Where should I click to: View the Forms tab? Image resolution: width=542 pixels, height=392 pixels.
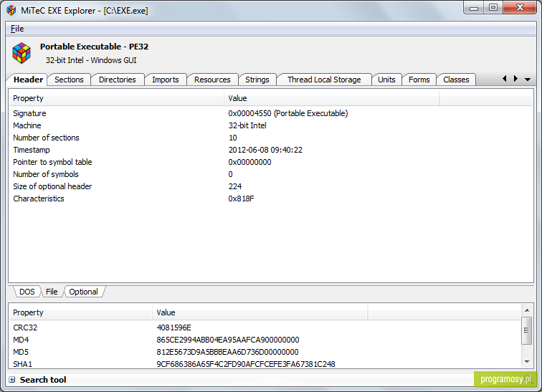419,80
